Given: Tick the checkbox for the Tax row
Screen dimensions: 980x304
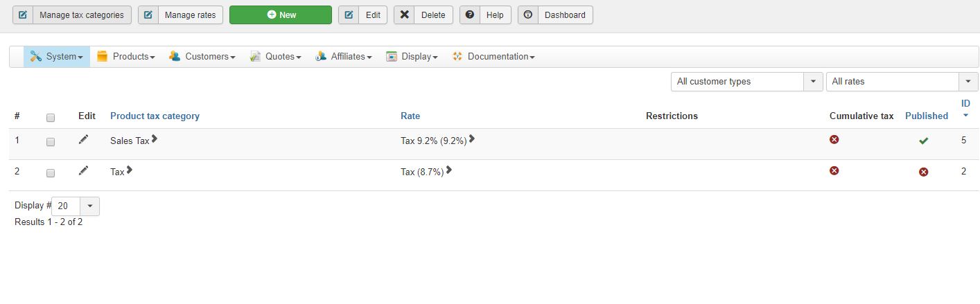Looking at the screenshot, I should pyautogui.click(x=51, y=173).
